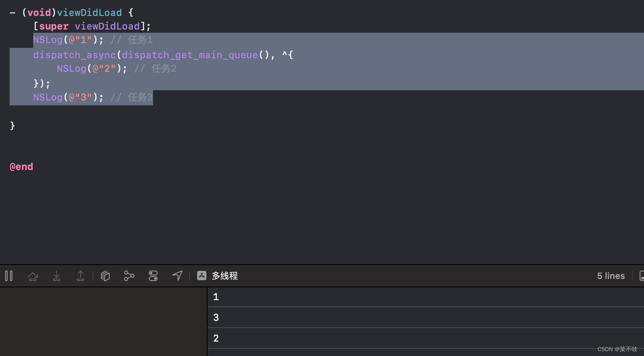Image resolution: width=644 pixels, height=356 pixels.
Task: Click the void return type keyword
Action: 39,13
